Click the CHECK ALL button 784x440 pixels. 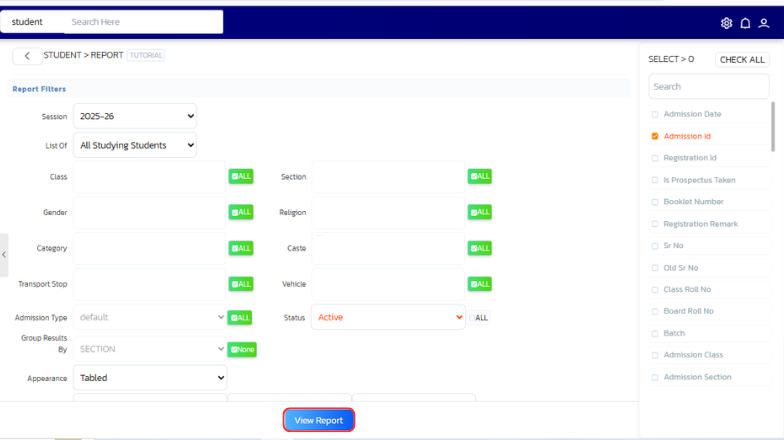coord(742,60)
